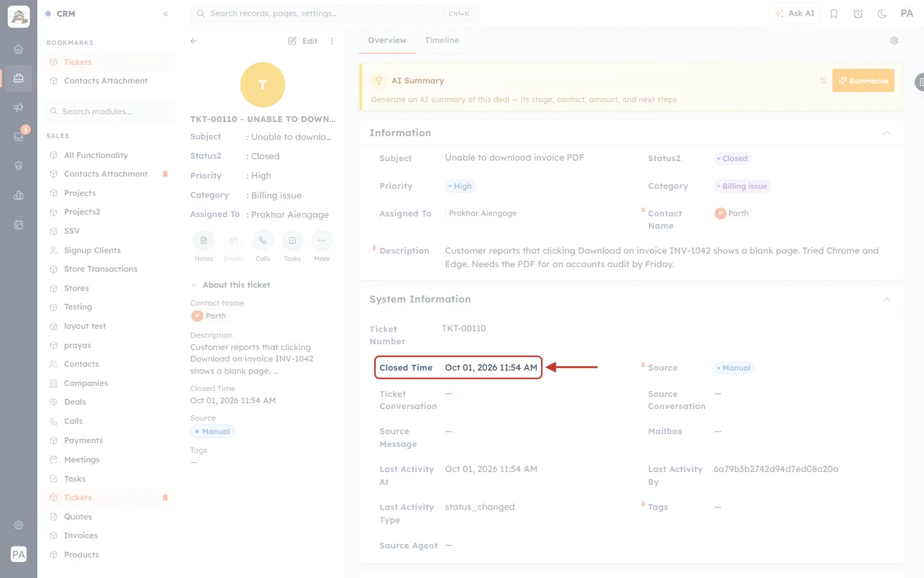Toggle dark mode moon icon
The image size is (924, 578).
coord(882,13)
